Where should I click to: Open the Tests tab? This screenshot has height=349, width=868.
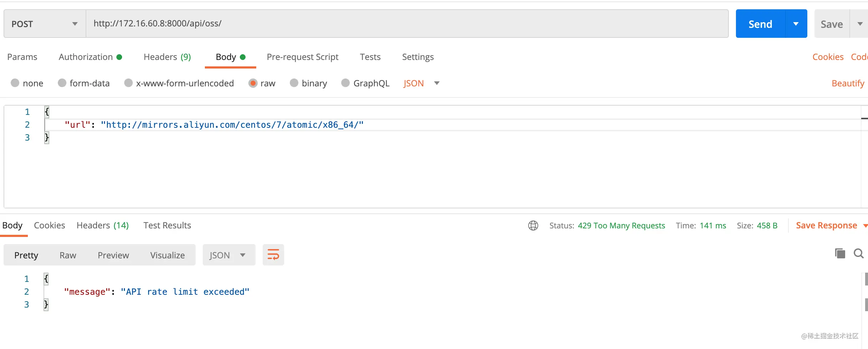coord(370,57)
